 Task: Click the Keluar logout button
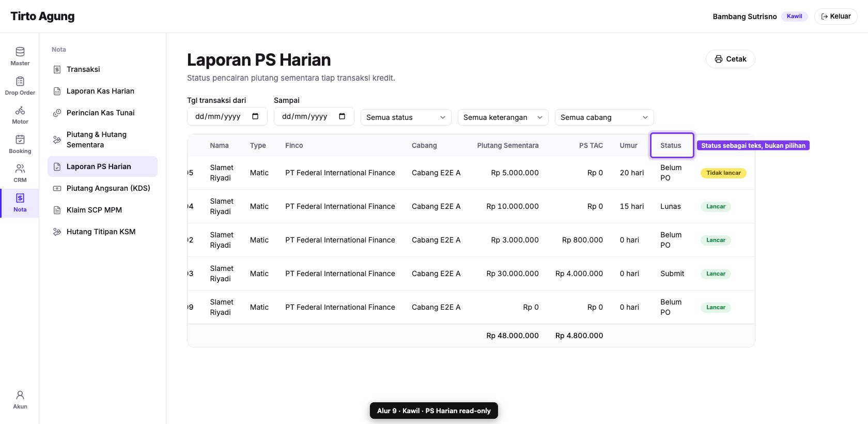[x=836, y=17]
